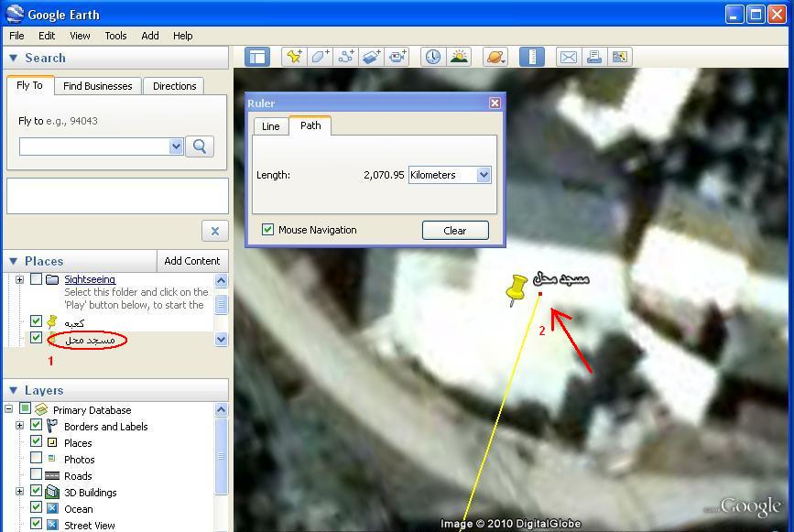Click the Street View layer icon
Screen dimensions: 794x532
pos(52,525)
